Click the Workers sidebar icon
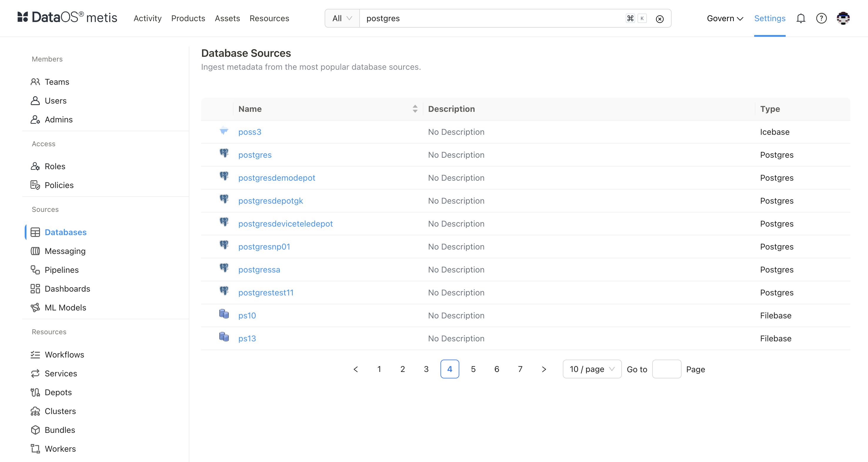The width and height of the screenshot is (868, 462). click(x=35, y=449)
